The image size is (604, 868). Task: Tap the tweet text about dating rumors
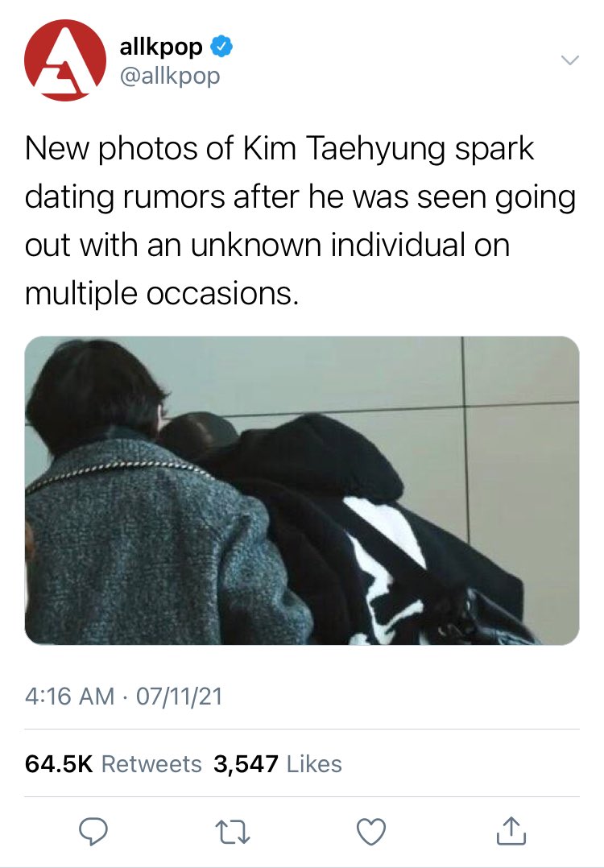[x=300, y=221]
